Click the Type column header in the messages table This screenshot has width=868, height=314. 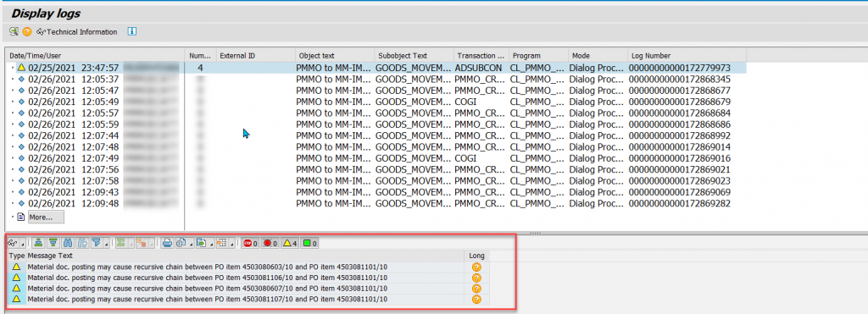[17, 256]
